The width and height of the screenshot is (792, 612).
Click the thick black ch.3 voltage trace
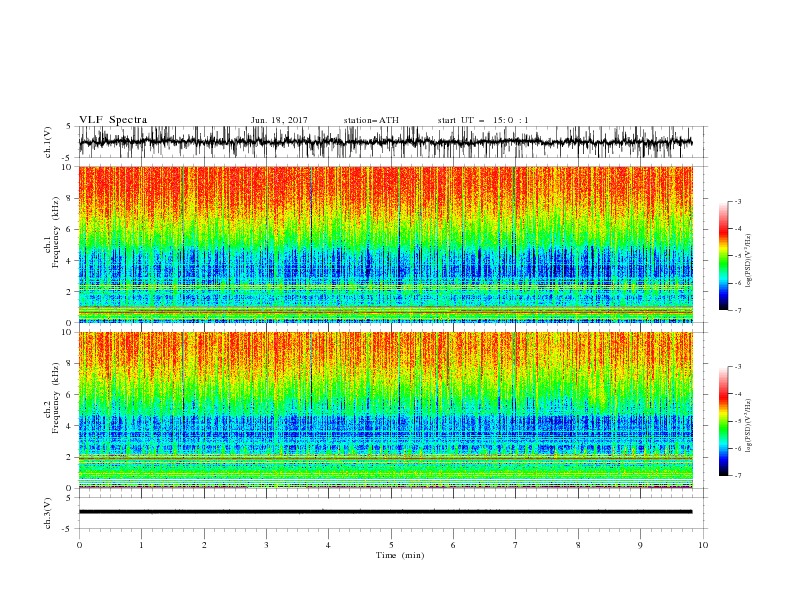click(385, 512)
